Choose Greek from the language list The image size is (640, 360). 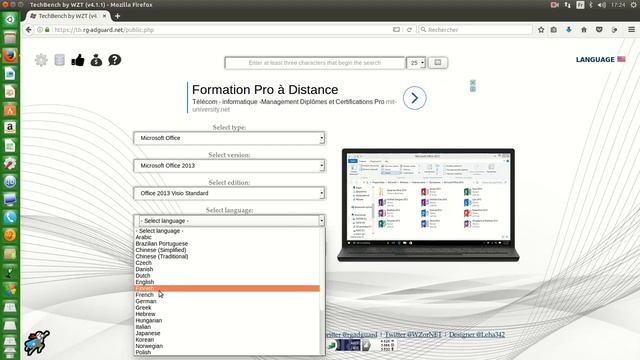point(227,308)
